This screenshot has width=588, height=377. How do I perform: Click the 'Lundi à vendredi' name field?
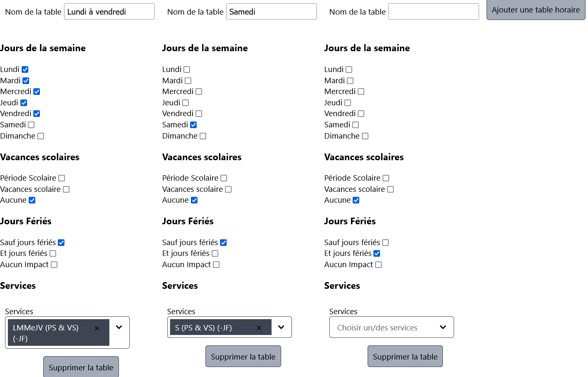109,12
